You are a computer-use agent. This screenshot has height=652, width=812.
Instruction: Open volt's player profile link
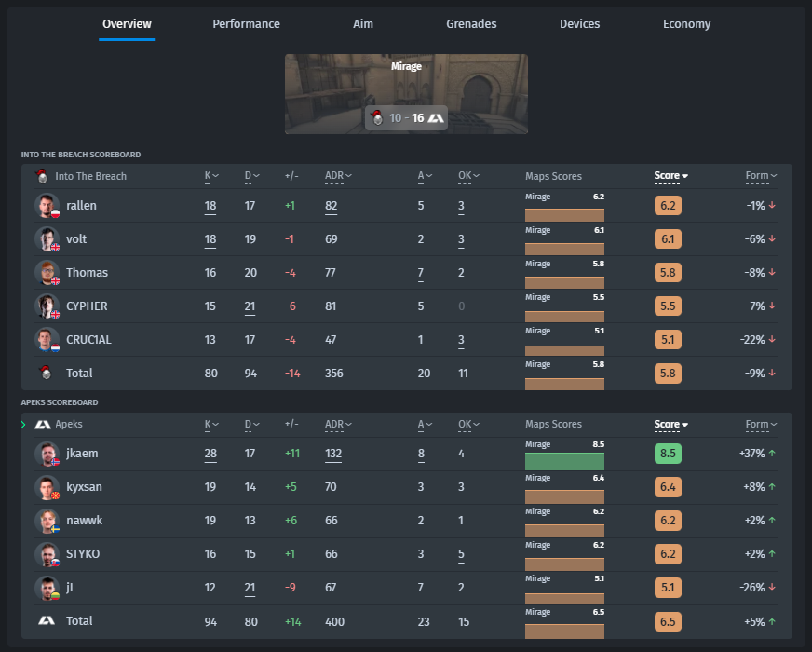coord(76,239)
